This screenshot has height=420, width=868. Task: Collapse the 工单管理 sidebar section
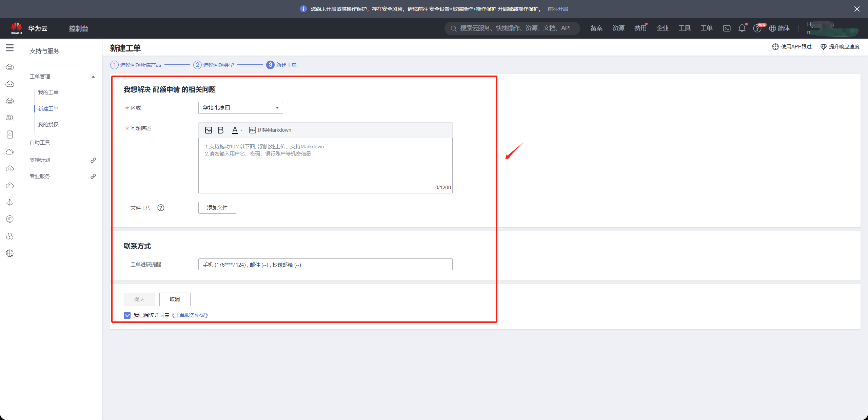[x=93, y=77]
